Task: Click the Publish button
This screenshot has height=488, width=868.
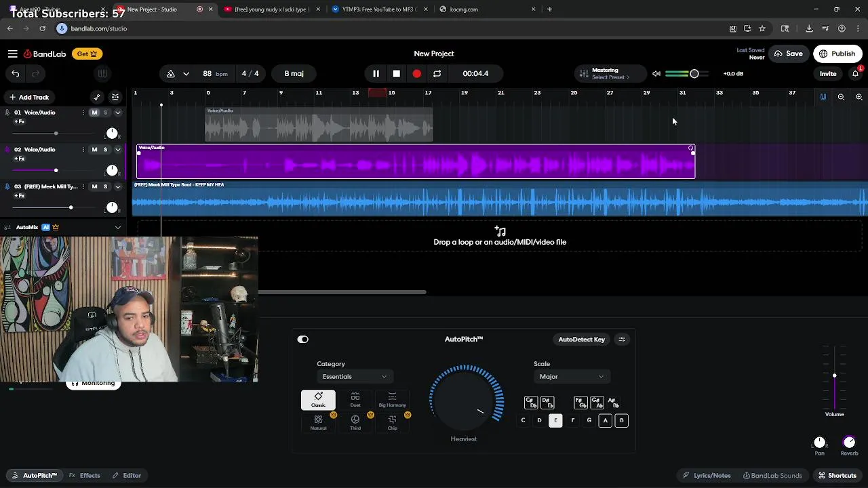Action: [837, 54]
